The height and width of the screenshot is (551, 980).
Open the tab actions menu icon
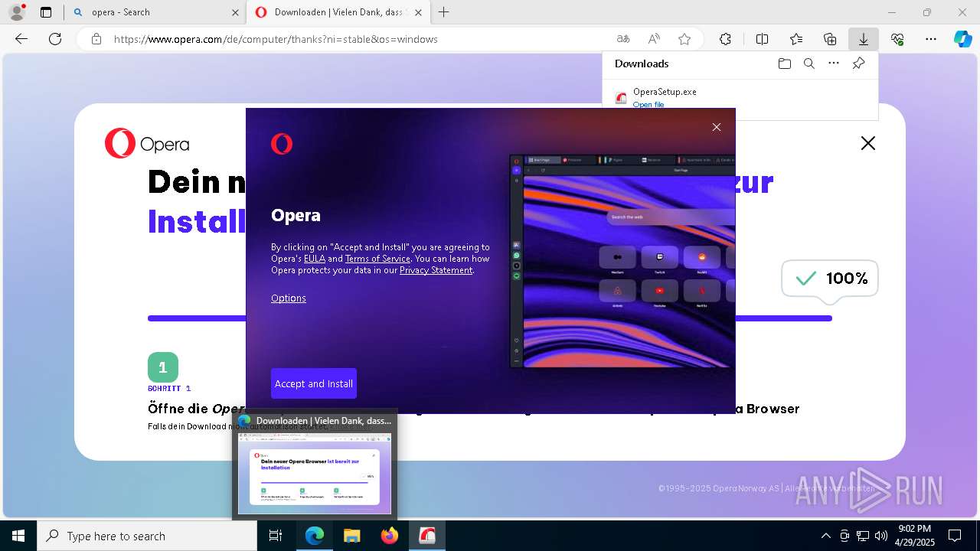[46, 12]
